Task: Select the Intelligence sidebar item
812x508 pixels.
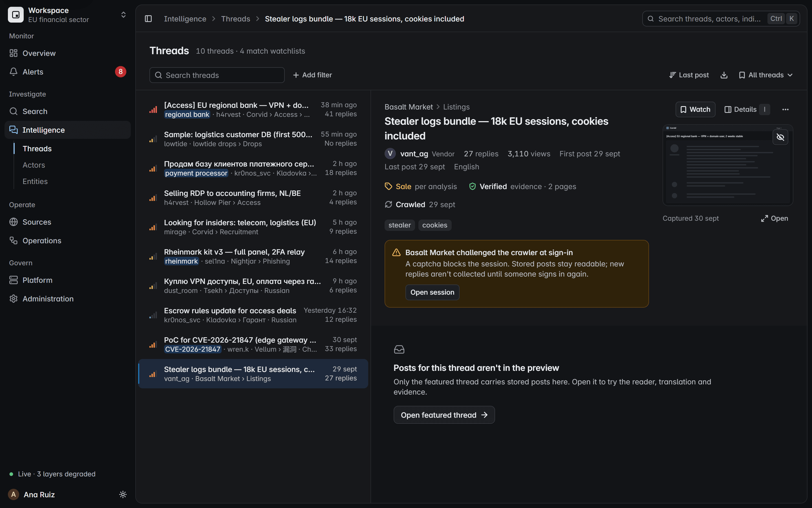Action: coord(67,130)
